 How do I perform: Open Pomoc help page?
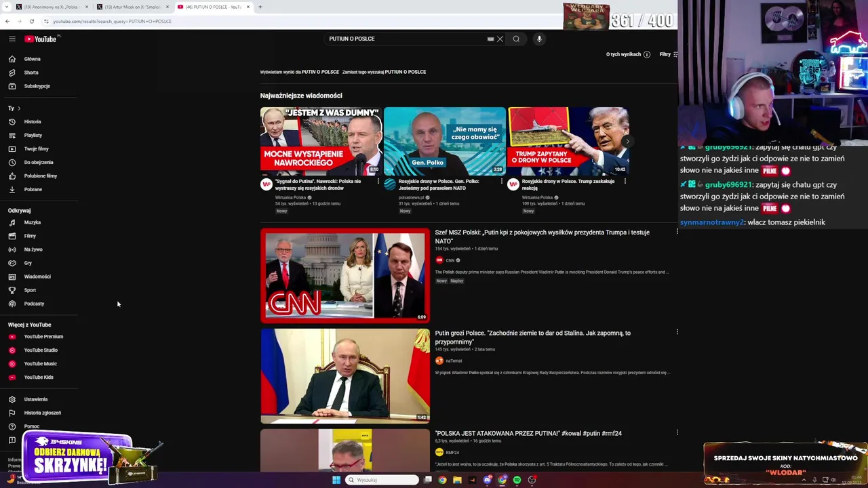[32, 426]
